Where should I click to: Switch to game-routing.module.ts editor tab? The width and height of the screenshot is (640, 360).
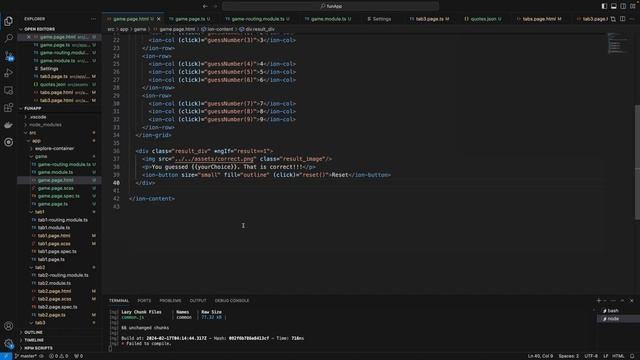[258, 19]
